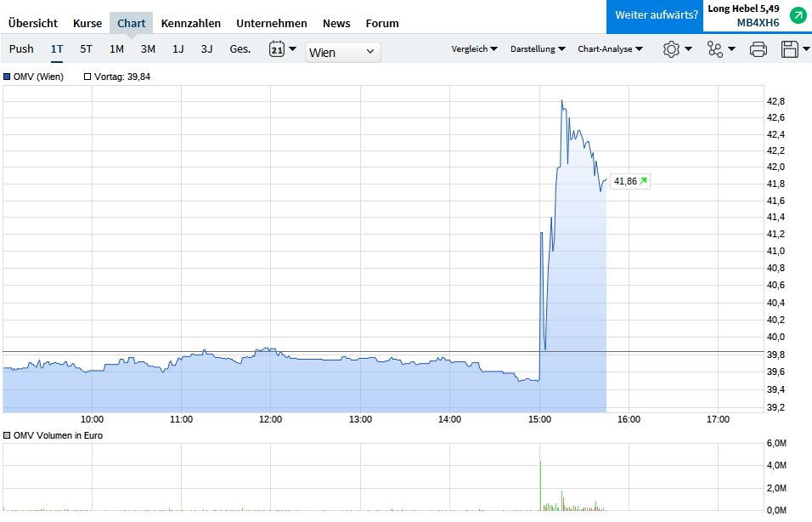Click the settings gear icon
This screenshot has height=522, width=812.
click(671, 49)
